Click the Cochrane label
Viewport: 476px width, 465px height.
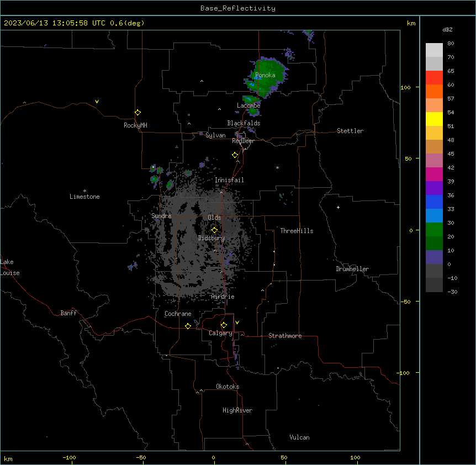coord(178,314)
